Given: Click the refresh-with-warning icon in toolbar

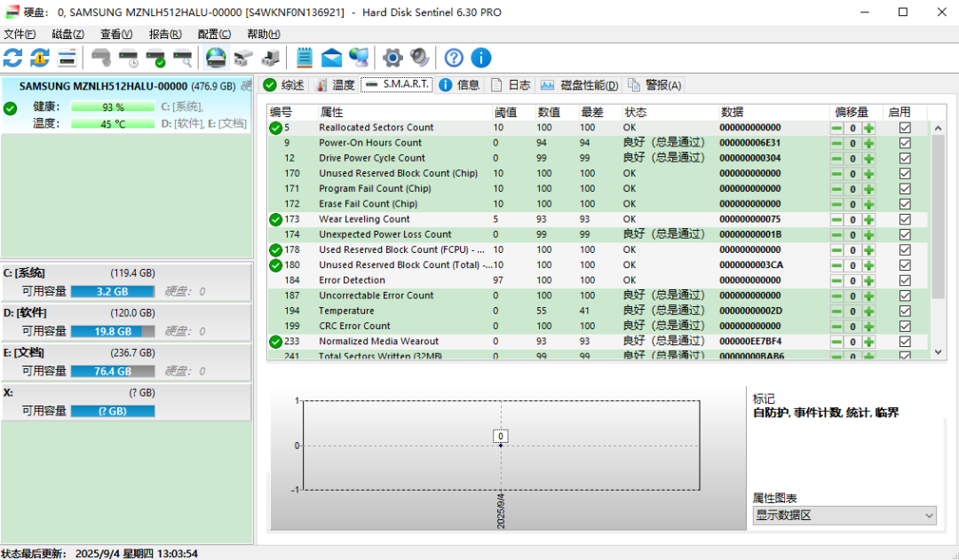Looking at the screenshot, I should [40, 59].
